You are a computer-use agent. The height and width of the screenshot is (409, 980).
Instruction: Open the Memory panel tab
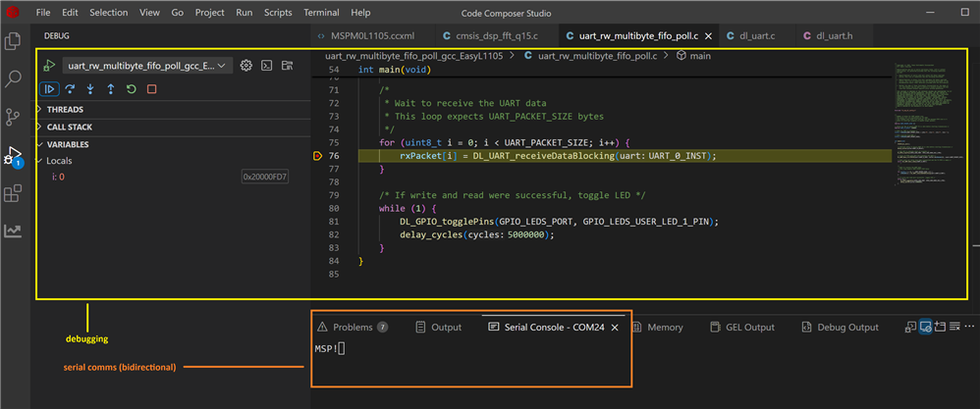pyautogui.click(x=658, y=328)
